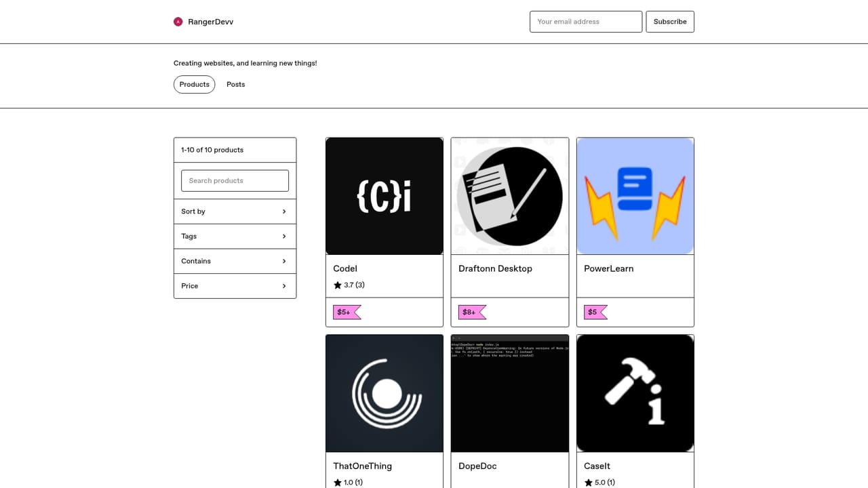Click the ThatOneThing rating '1.0 (1)' text

[353, 483]
